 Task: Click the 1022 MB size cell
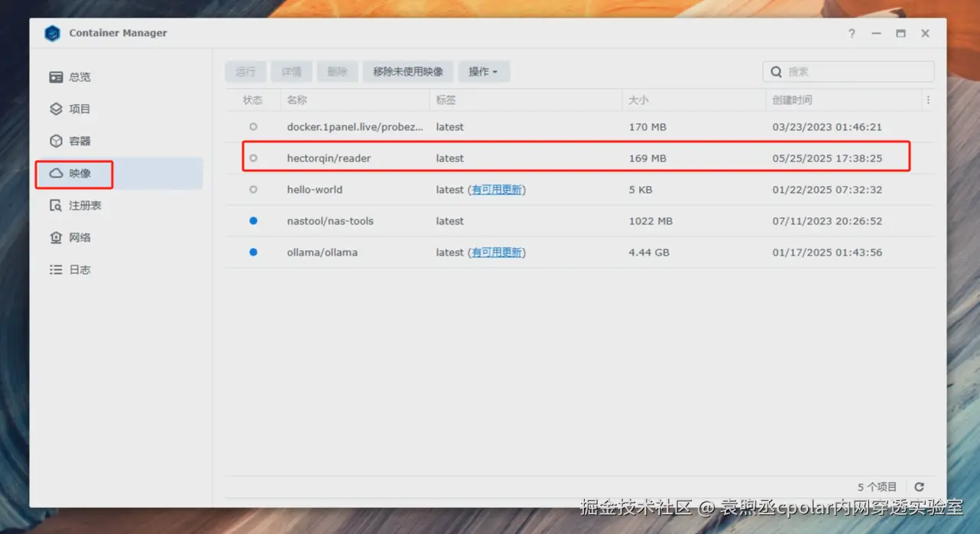pos(651,221)
